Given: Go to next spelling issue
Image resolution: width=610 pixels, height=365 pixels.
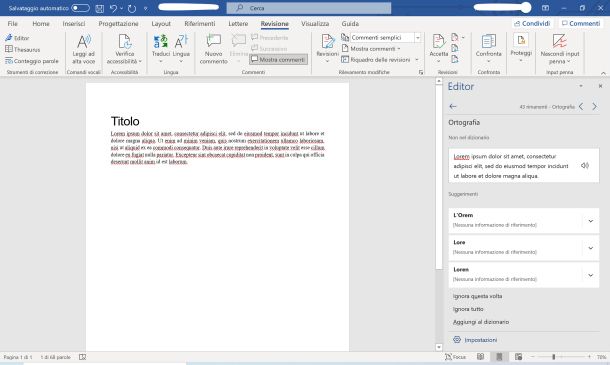Looking at the screenshot, I should pyautogui.click(x=594, y=106).
